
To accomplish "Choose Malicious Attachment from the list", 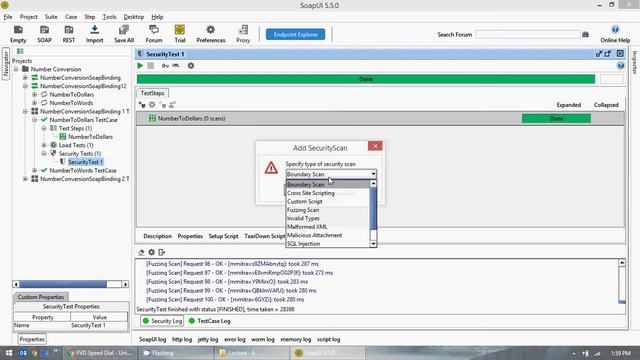I will pyautogui.click(x=327, y=236).
